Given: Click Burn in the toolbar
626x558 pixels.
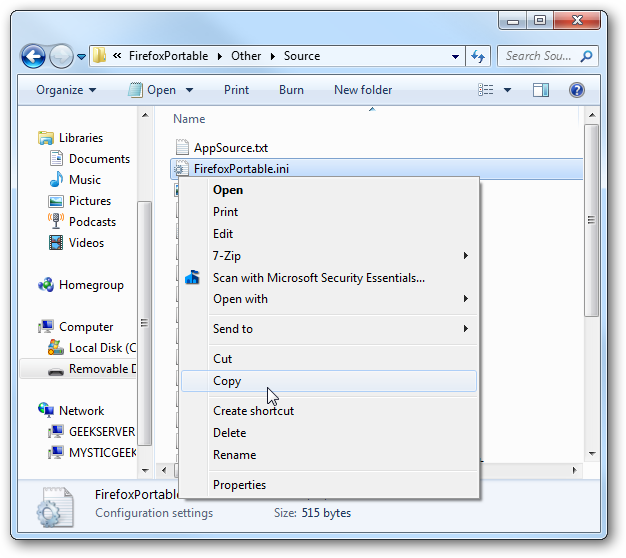Looking at the screenshot, I should point(291,90).
